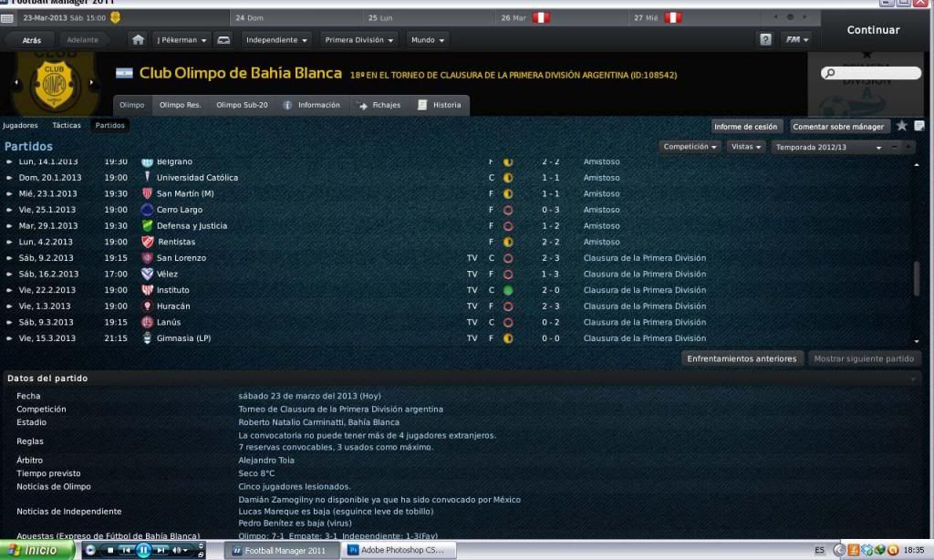Open the calendar grid icon
The image size is (934, 560).
pyautogui.click(x=7, y=18)
